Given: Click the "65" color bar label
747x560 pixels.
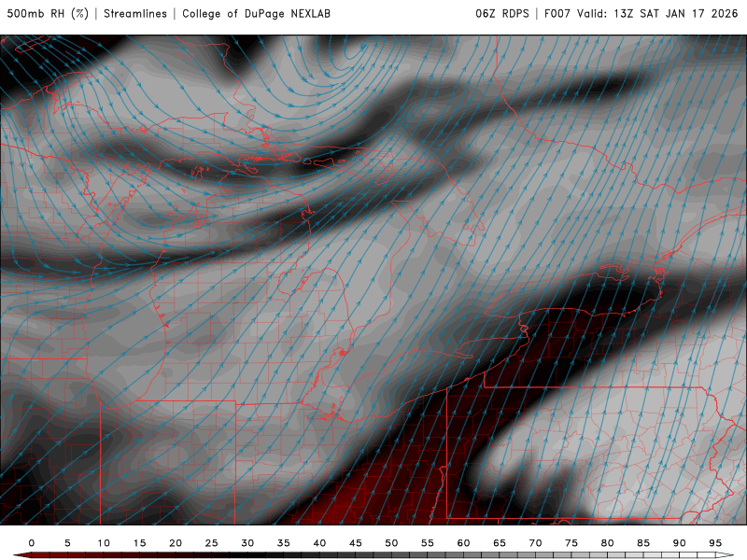Looking at the screenshot, I should pyautogui.click(x=500, y=543).
